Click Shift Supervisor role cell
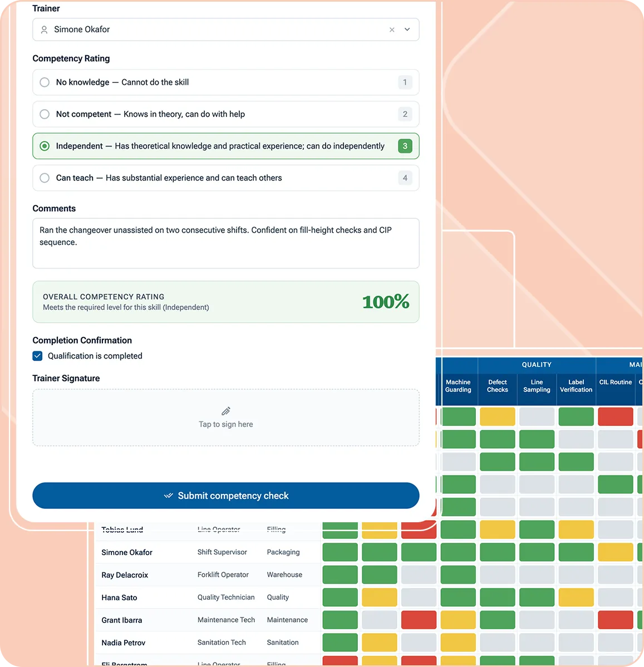Image resolution: width=644 pixels, height=667 pixels. coord(222,552)
